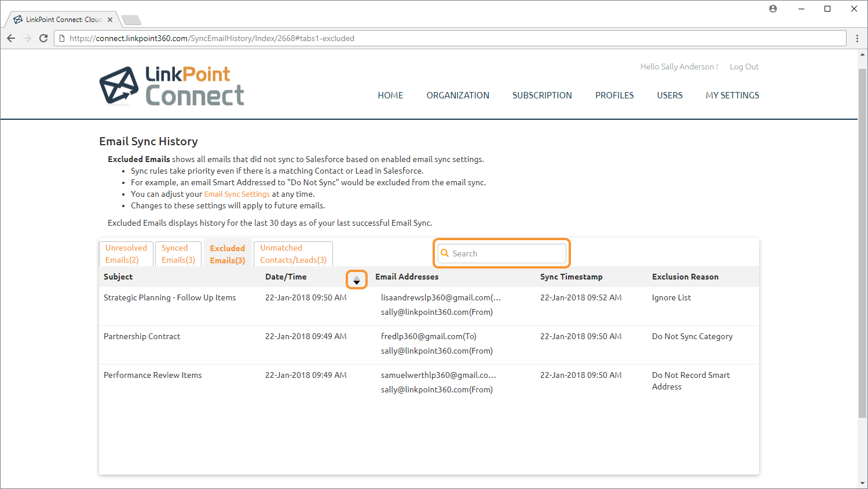Screen dimensions: 868x489
Task: Click the Subject column header
Action: pyautogui.click(x=118, y=277)
